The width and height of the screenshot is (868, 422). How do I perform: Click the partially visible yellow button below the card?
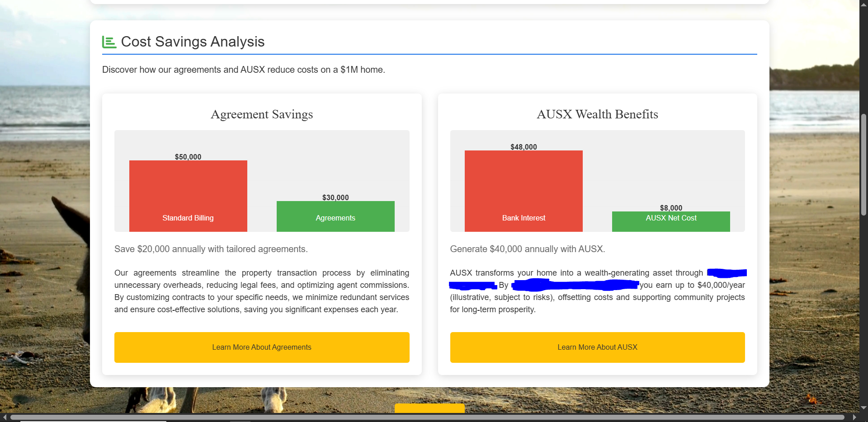[x=429, y=408]
